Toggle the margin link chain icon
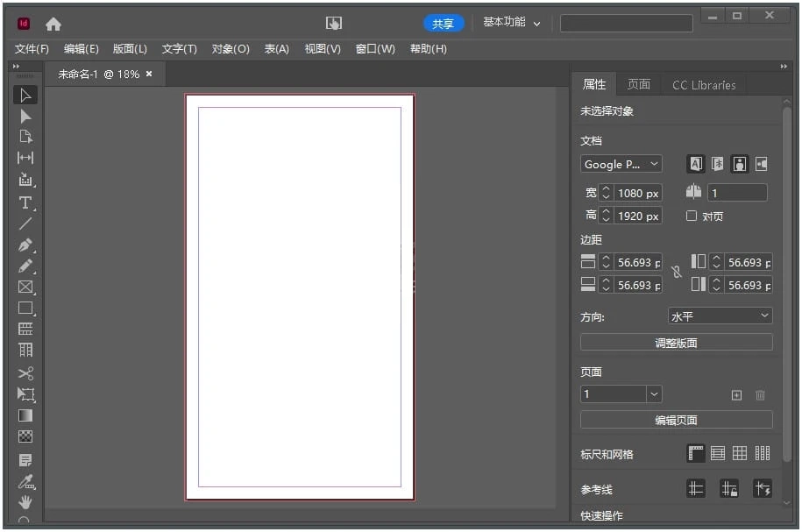802x532 pixels. (677, 273)
